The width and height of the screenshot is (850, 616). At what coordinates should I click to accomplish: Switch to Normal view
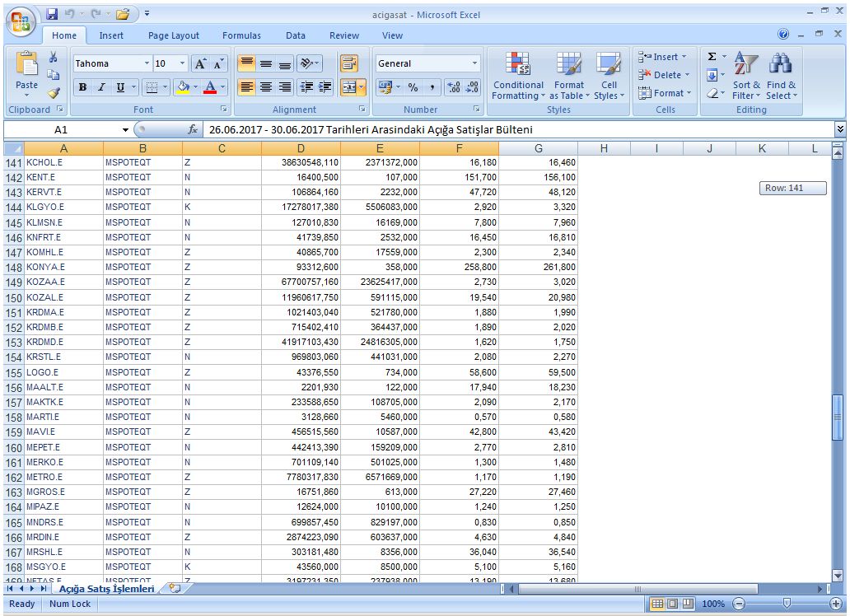pos(657,604)
